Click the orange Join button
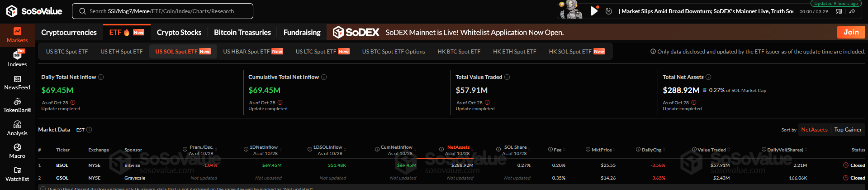Screen dimensions: 868x190 point(851,32)
